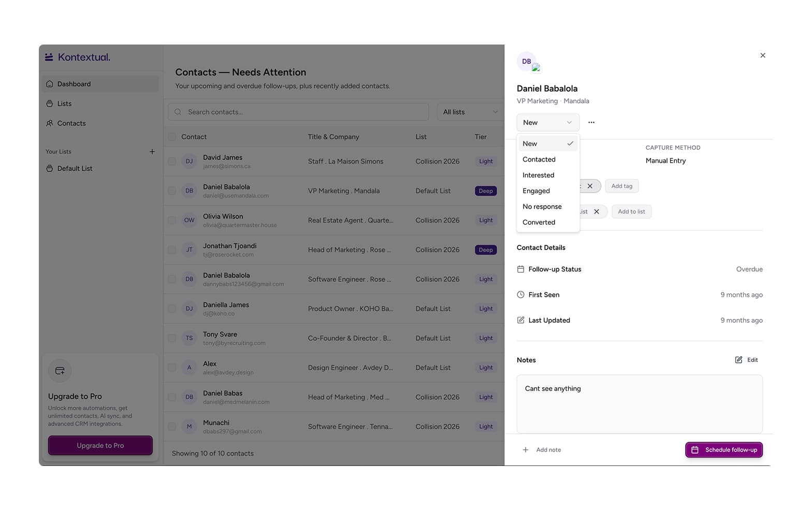
Task: Open Daniel Babas contact row
Action: (x=334, y=398)
